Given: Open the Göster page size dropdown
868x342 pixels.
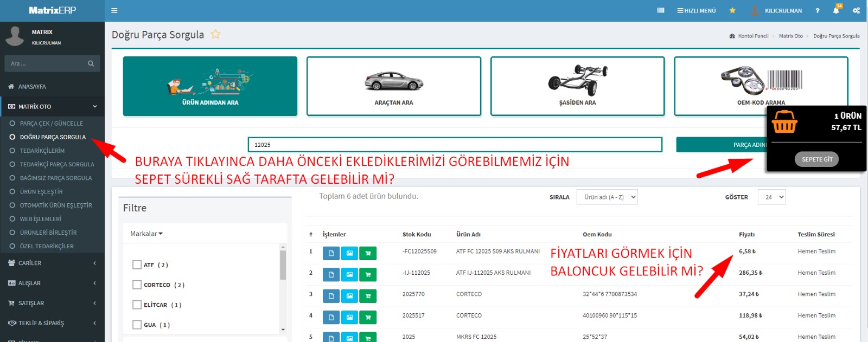Looking at the screenshot, I should pyautogui.click(x=771, y=197).
